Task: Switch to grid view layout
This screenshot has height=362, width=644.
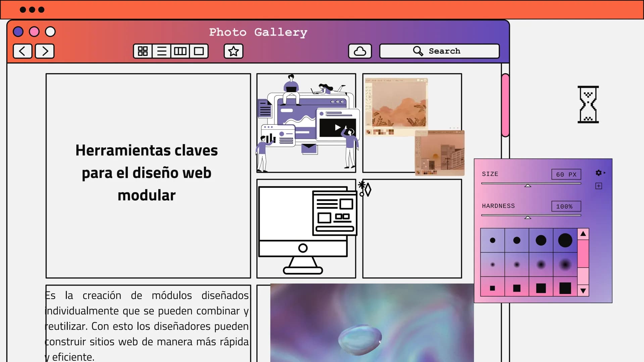Action: tap(143, 51)
